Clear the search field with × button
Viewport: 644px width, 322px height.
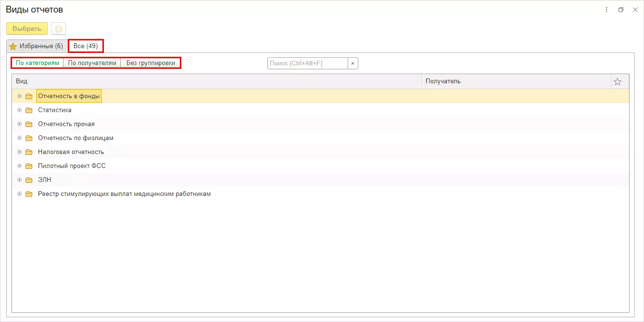(353, 63)
